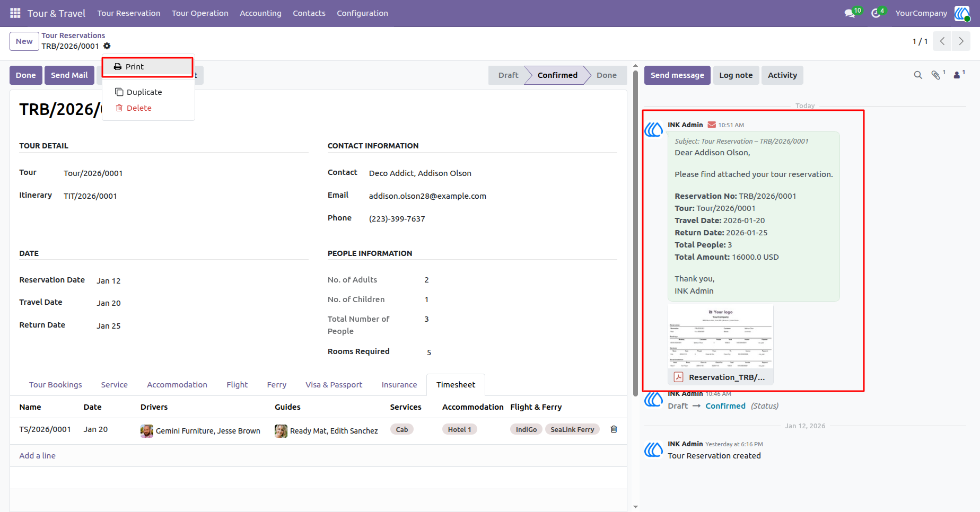Set status to Done in statusbar
Image resolution: width=980 pixels, height=512 pixels.
(606, 75)
